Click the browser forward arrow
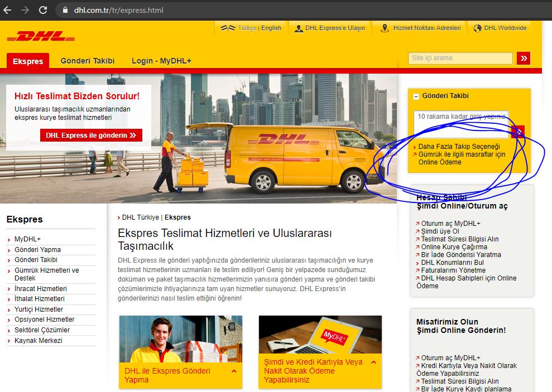 [25, 10]
